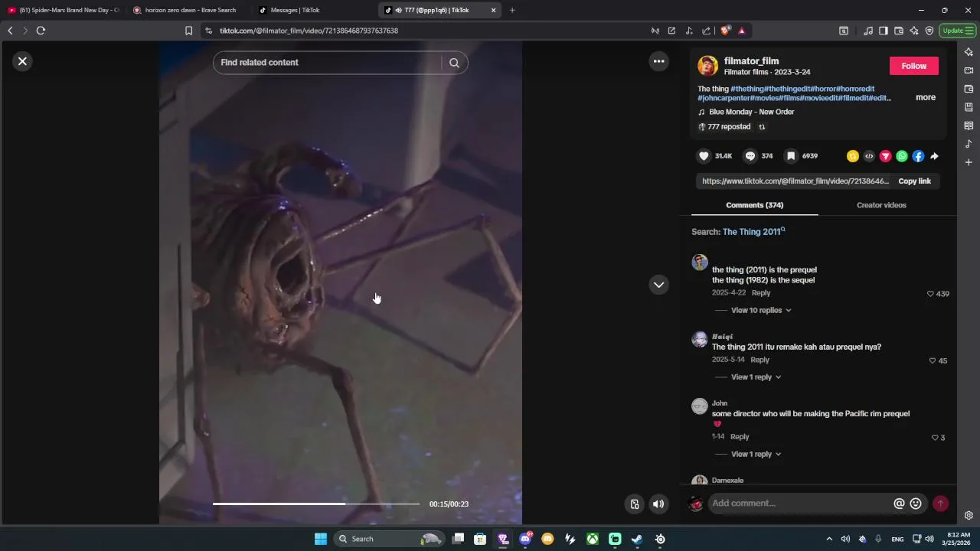This screenshot has height=551, width=980.
Task: Show hidden system tray icons
Action: click(x=828, y=539)
